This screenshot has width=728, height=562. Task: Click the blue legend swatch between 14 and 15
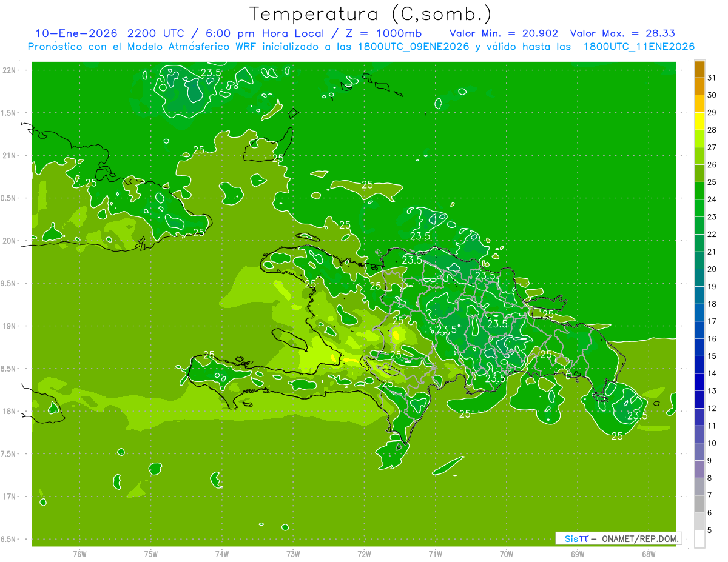tap(699, 365)
